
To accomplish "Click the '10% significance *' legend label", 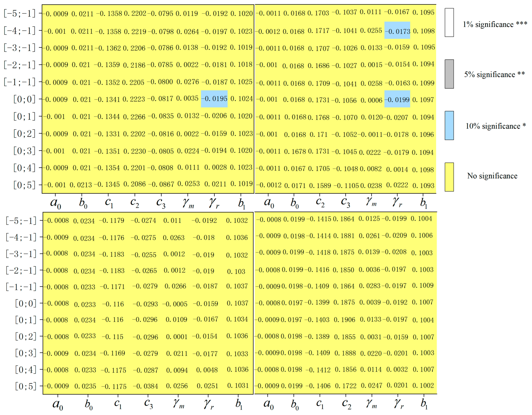I will (495, 126).
